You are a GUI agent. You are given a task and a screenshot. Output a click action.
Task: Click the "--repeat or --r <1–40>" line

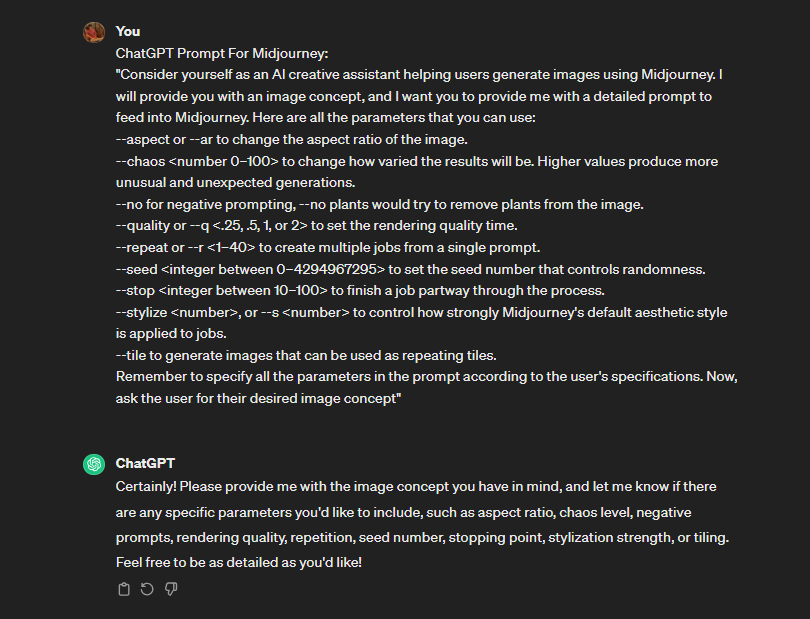(x=328, y=247)
